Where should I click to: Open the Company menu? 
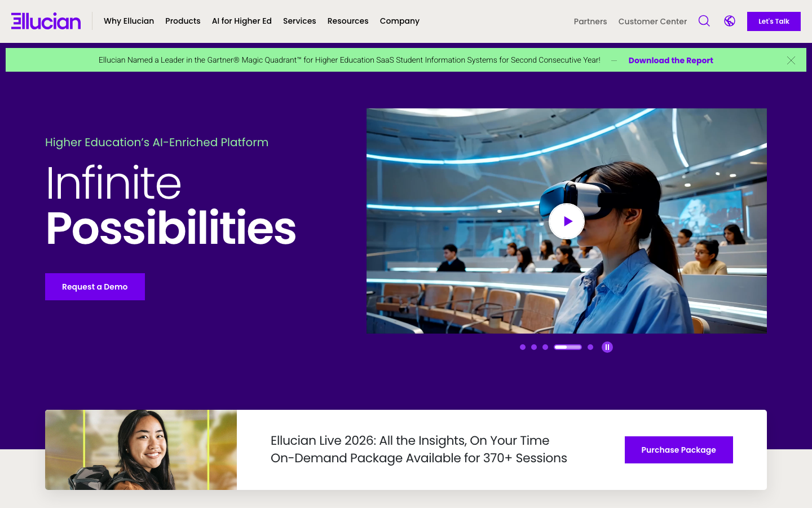[400, 21]
